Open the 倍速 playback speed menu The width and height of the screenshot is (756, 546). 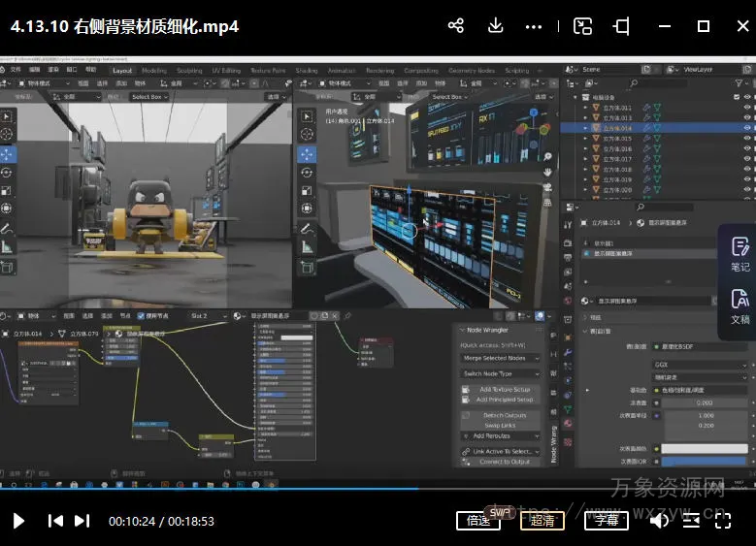point(478,521)
